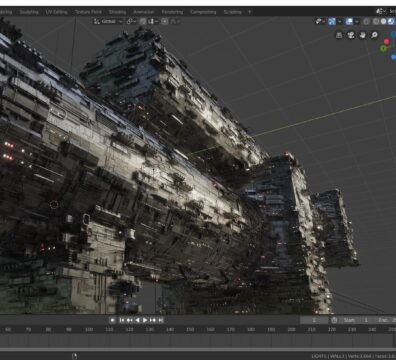Switch to Sculpting workspace tab
This screenshot has width=396, height=360.
[29, 12]
